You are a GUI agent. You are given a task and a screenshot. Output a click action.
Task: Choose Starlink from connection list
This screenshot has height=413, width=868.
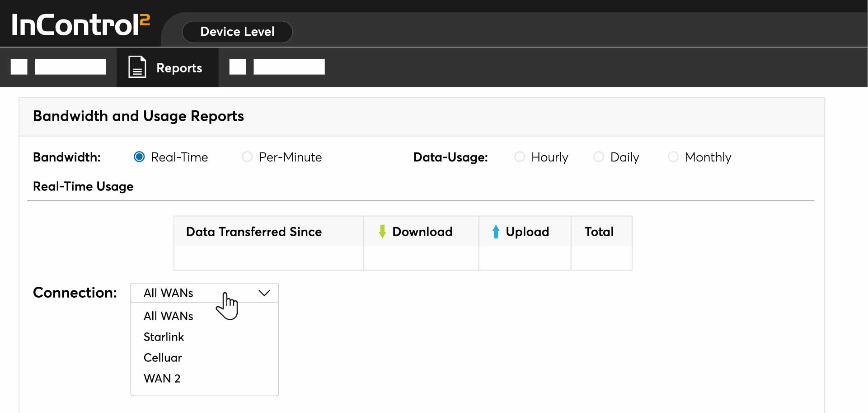(164, 337)
